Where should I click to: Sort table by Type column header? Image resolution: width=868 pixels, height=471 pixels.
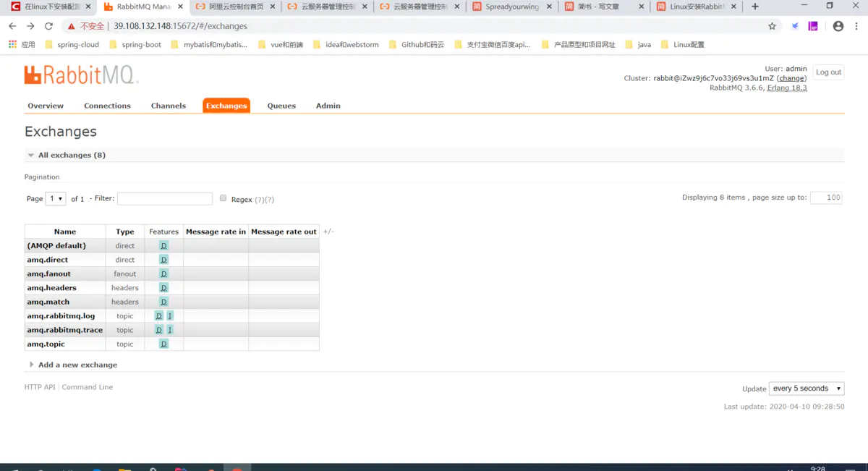tap(125, 232)
